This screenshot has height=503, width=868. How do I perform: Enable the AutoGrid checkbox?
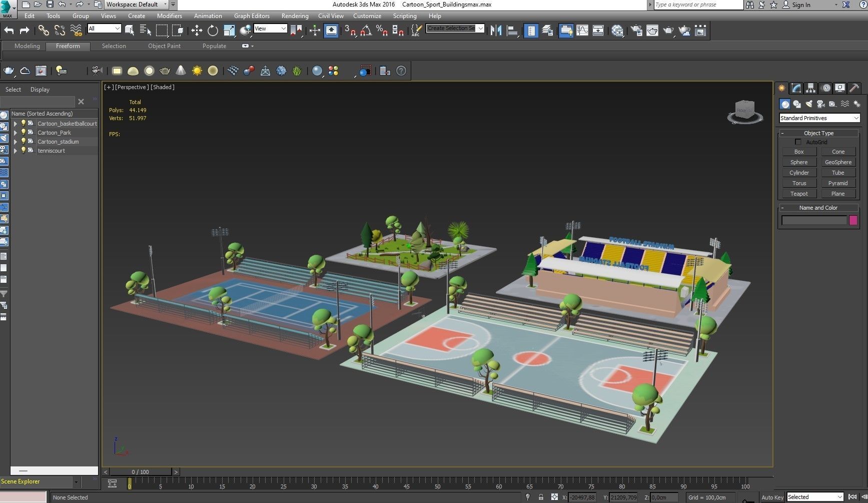click(798, 142)
